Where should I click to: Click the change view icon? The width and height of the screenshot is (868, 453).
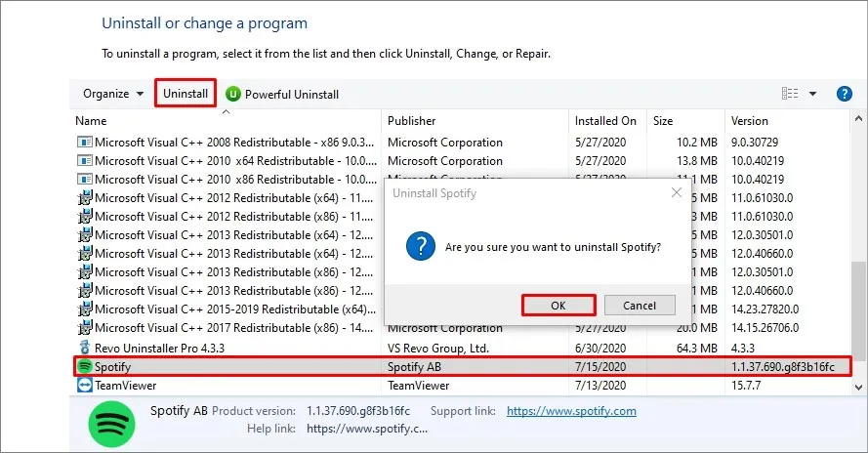tap(790, 94)
